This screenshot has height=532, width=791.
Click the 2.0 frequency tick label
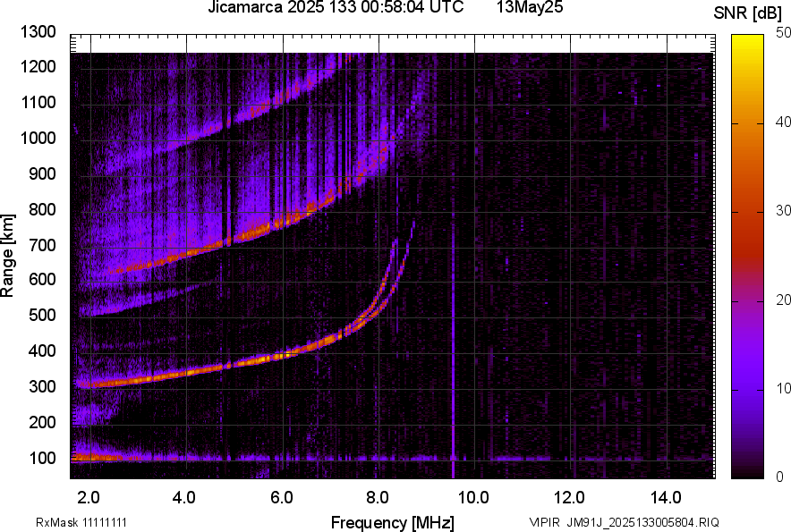89,497
